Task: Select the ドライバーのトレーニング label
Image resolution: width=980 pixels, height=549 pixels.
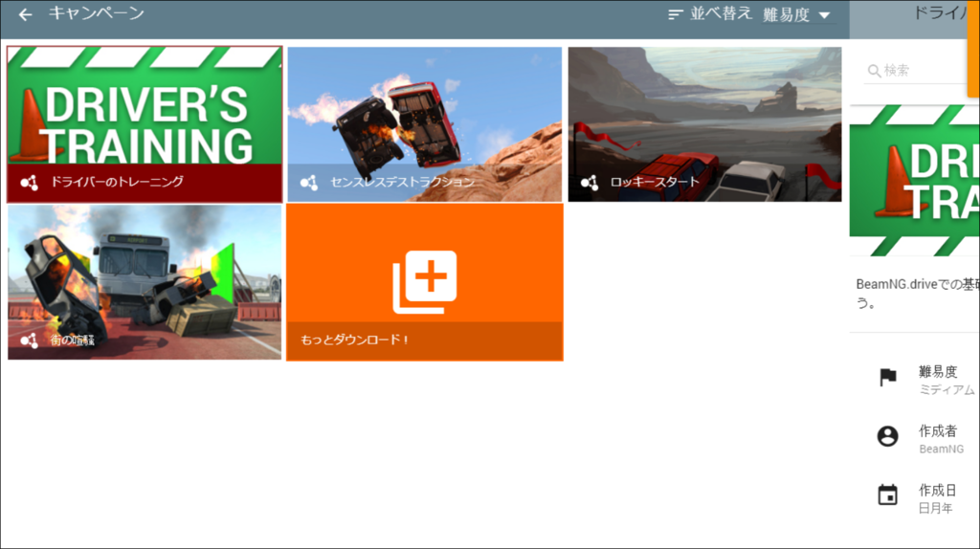Action: pos(117,182)
